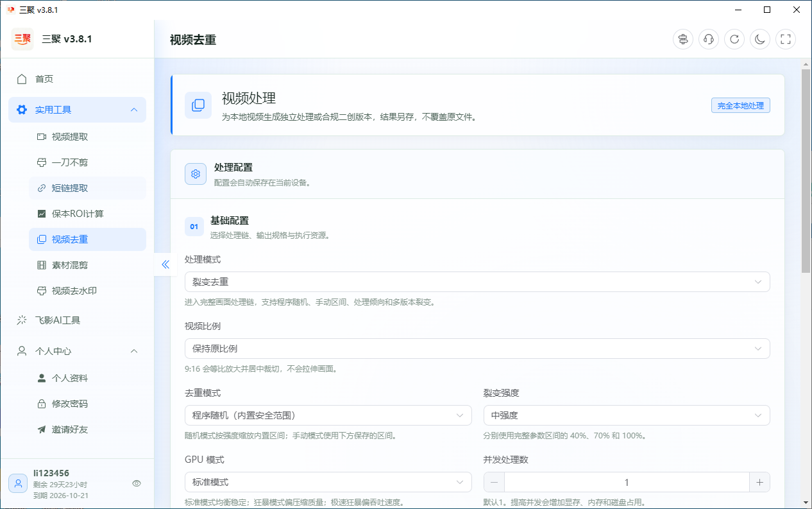Click the gear icon beside 实用工具
This screenshot has height=509, width=812.
(22, 110)
